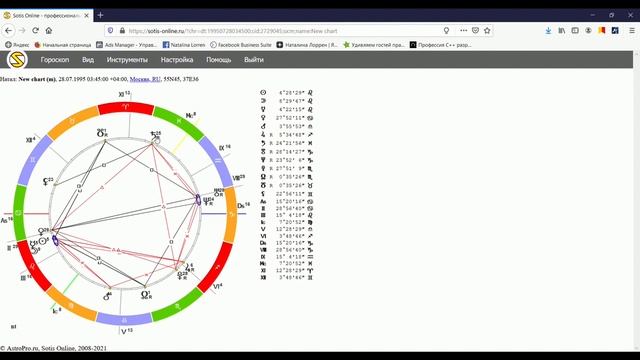Toggle the browser sidebar icon

coord(575,31)
